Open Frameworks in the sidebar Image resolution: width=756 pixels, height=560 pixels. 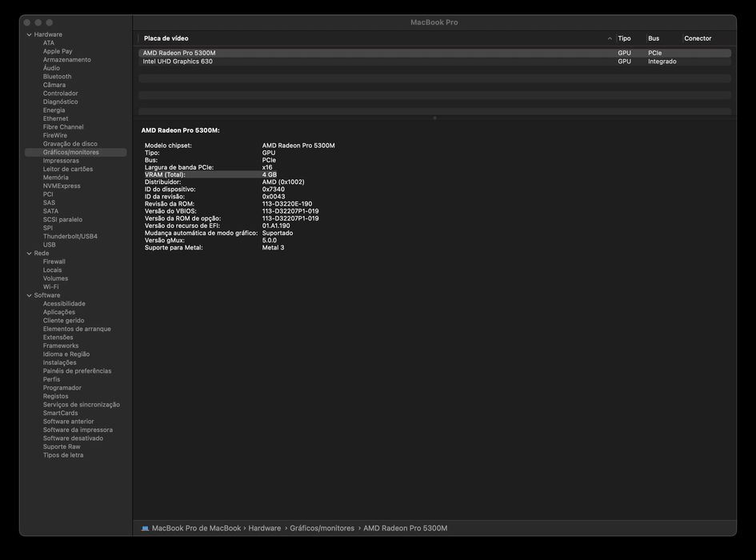(x=61, y=346)
